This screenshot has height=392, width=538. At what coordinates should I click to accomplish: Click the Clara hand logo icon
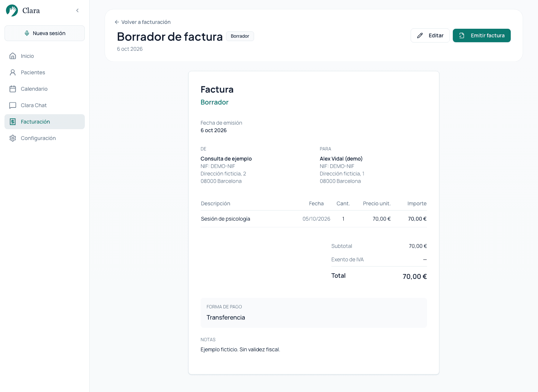pos(12,10)
